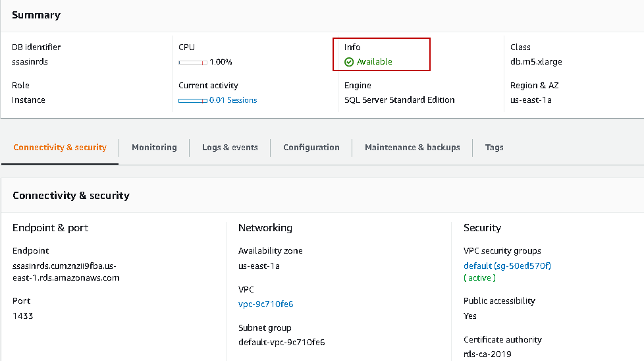Image resolution: width=644 pixels, height=361 pixels.
Task: Click the SQL Server Standard Edition engine text
Action: (399, 100)
